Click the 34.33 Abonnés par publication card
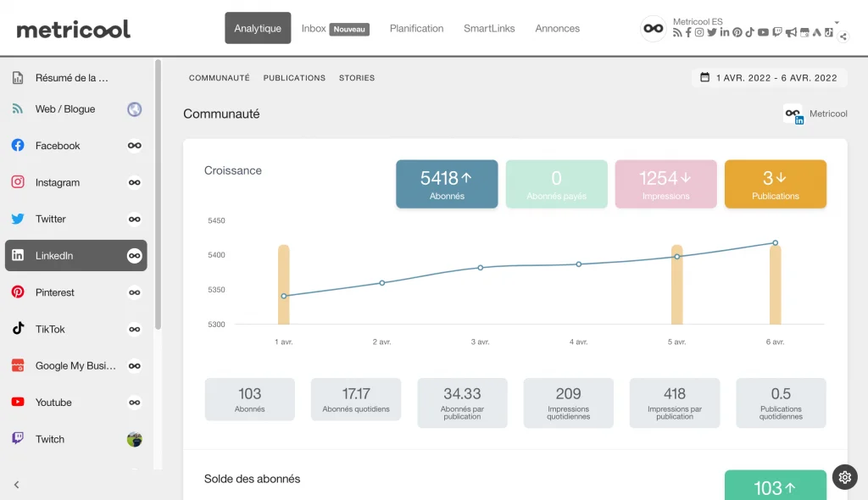868x500 pixels. pos(462,403)
